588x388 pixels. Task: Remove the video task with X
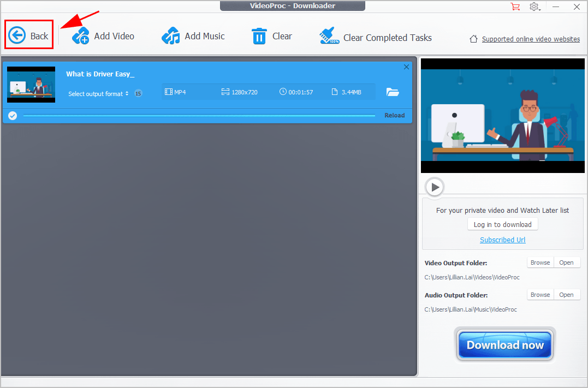(x=406, y=67)
